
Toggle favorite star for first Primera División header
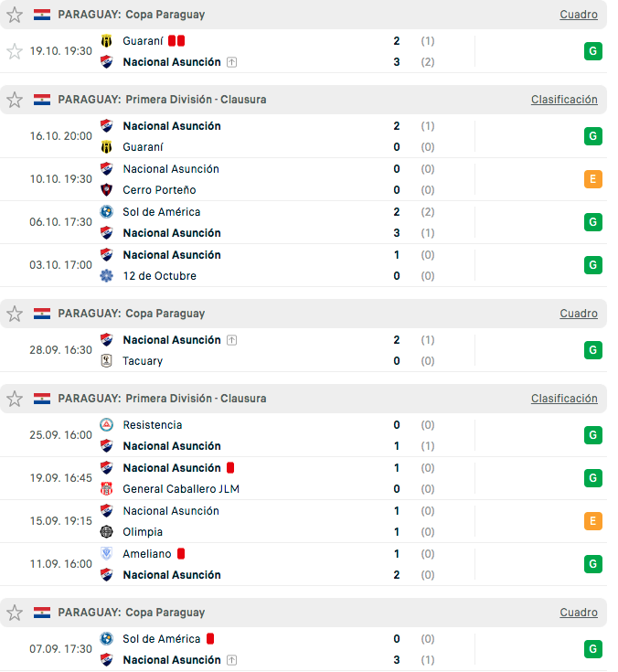coord(15,100)
